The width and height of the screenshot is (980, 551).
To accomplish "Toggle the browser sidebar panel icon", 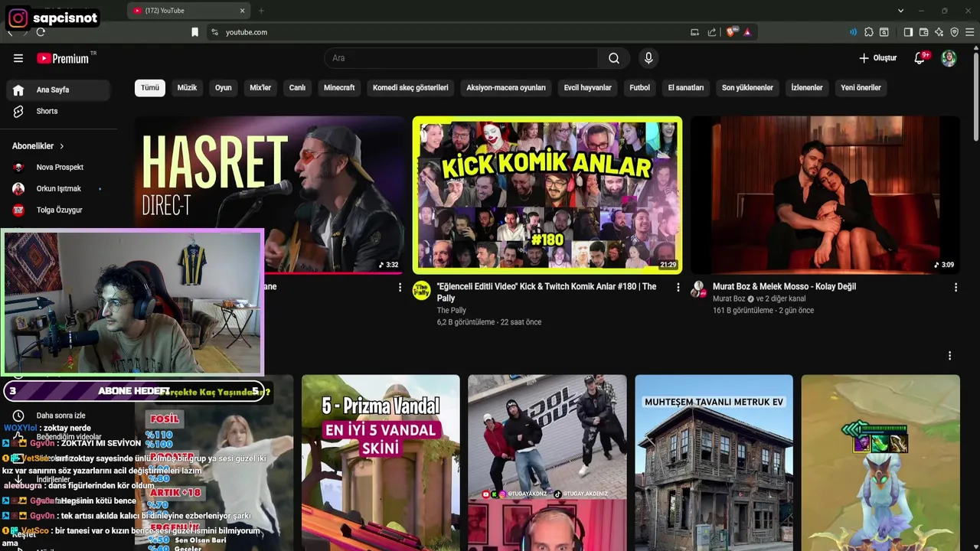I will click(x=908, y=32).
